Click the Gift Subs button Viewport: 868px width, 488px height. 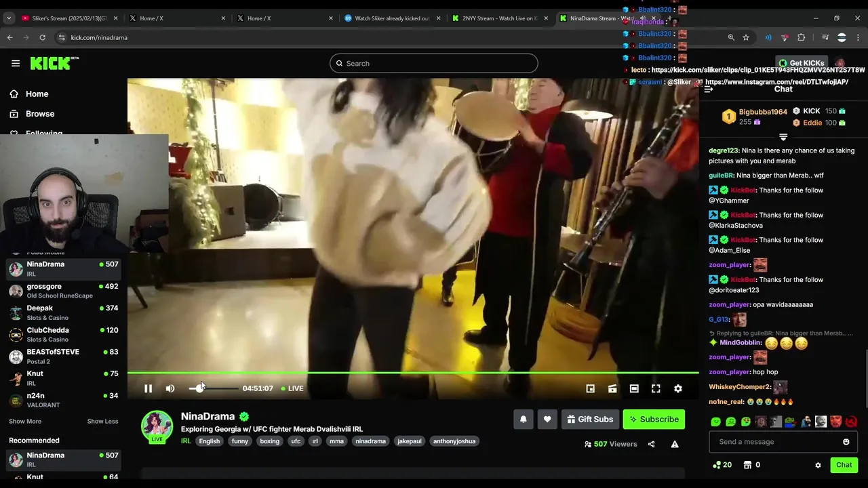tap(590, 420)
